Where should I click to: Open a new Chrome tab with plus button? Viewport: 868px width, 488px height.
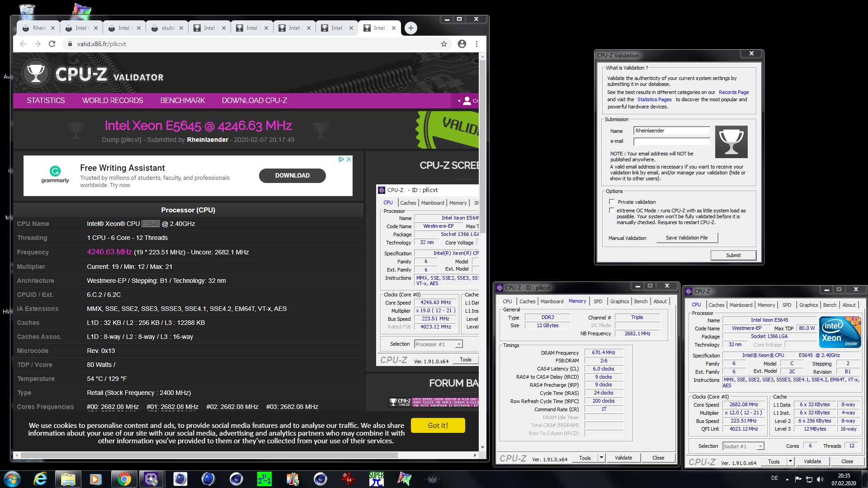tap(410, 28)
